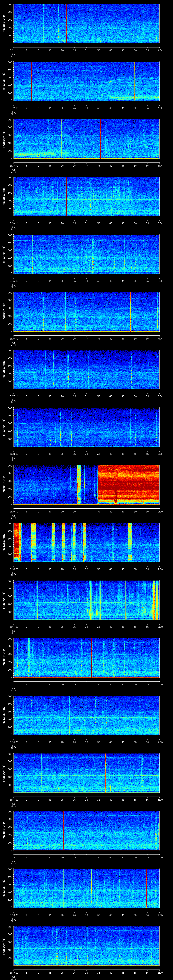Click the red marker in the 3:04:00 spectrogram
The image size is (173, 980).
(67, 197)
